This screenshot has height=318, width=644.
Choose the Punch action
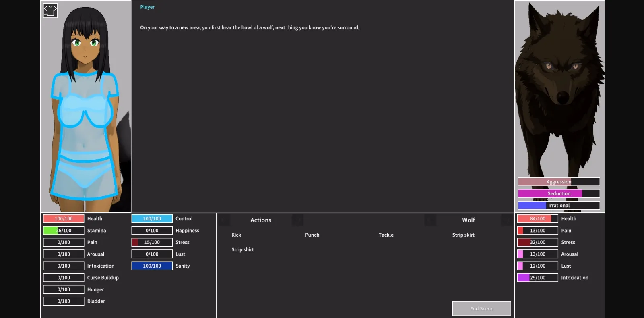(x=312, y=235)
